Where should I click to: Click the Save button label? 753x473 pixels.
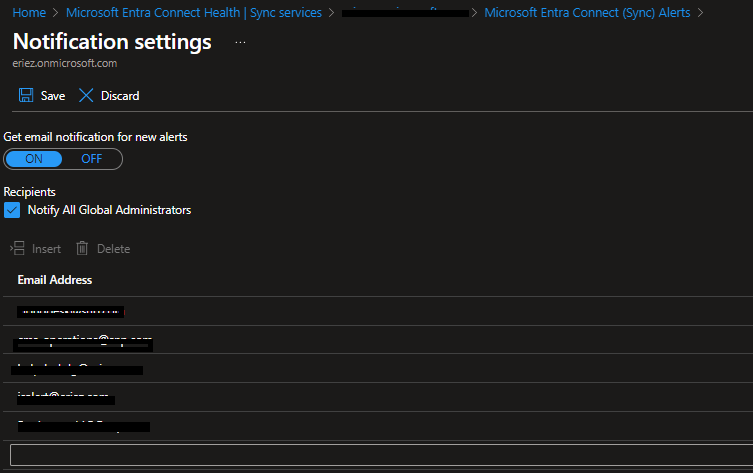(53, 96)
